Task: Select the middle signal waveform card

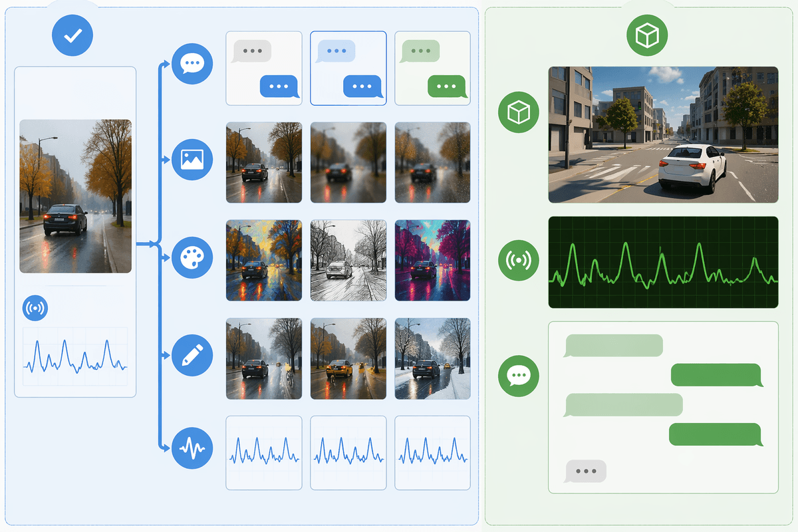Action: 348,453
